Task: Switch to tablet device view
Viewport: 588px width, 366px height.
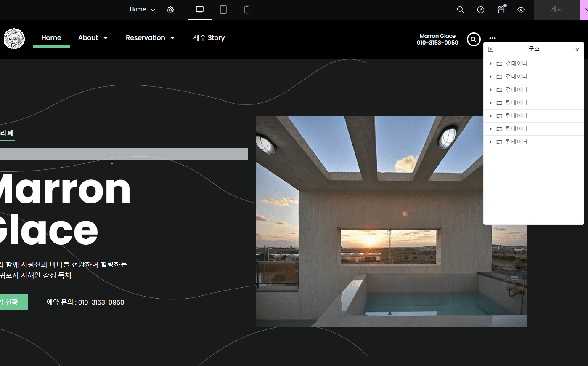Action: (x=223, y=10)
